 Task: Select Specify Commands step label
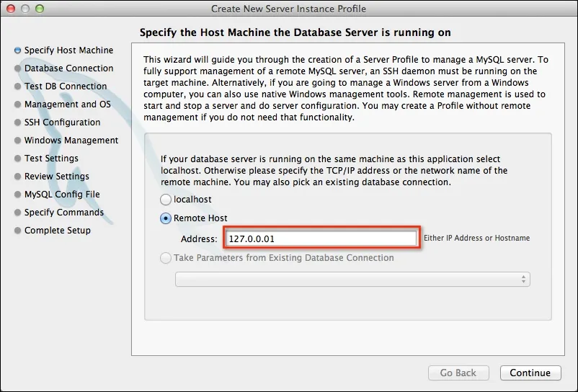click(64, 213)
